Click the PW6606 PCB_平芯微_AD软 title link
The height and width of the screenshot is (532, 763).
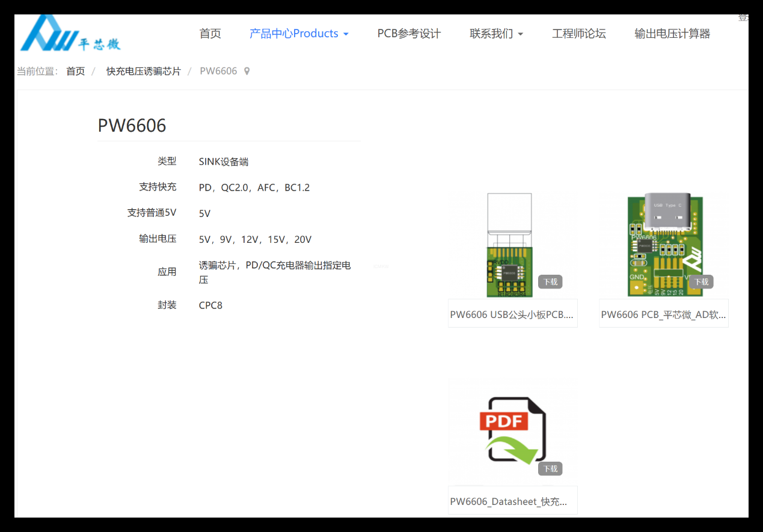[663, 314]
